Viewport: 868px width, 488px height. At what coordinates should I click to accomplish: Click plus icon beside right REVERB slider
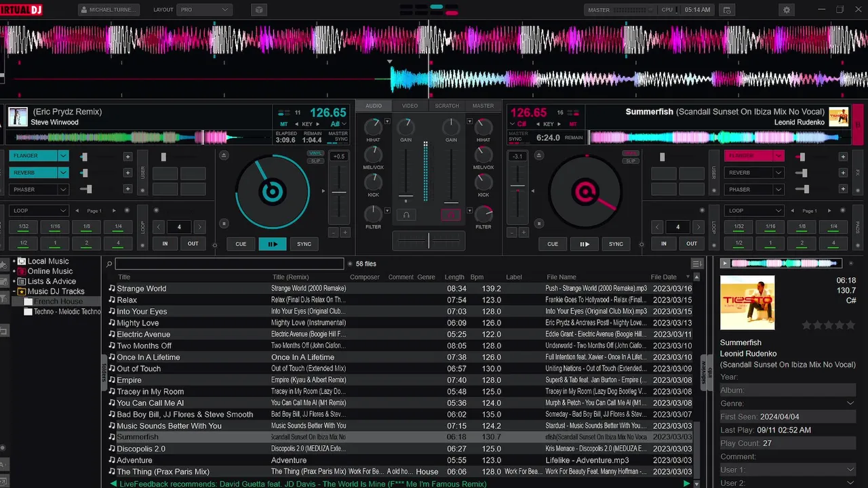pos(843,173)
